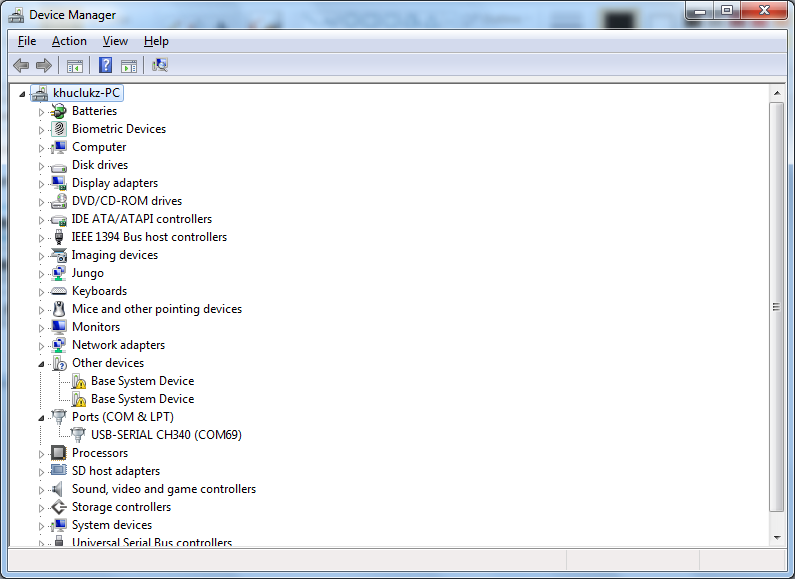Click the IDE ATA/ATAPI controllers icon
795x579 pixels.
pos(59,220)
